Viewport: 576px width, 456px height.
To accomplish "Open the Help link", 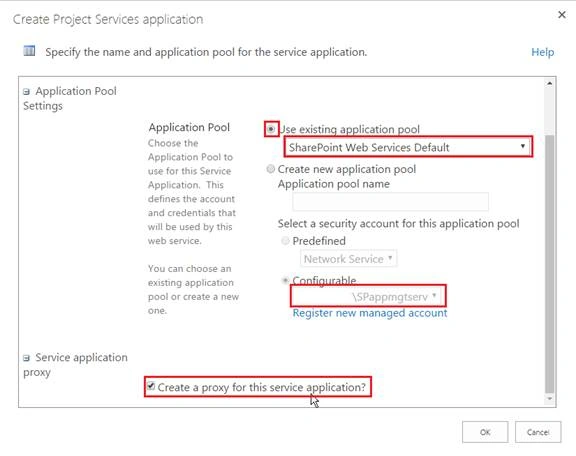I will pyautogui.click(x=543, y=52).
